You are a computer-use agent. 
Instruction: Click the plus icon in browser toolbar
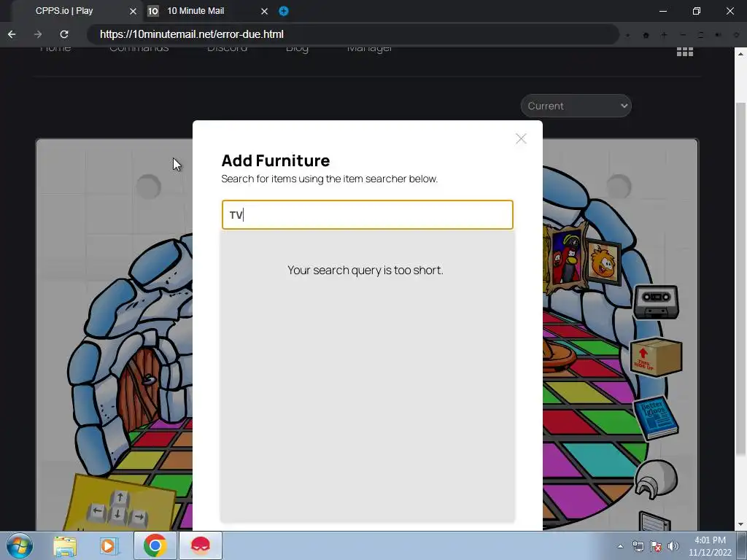pyautogui.click(x=664, y=35)
